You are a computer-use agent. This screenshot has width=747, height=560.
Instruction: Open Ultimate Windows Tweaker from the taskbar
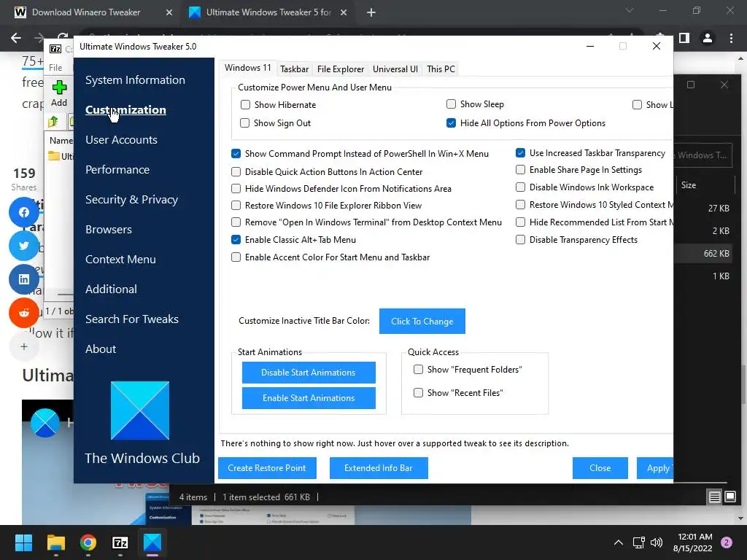coord(152,542)
